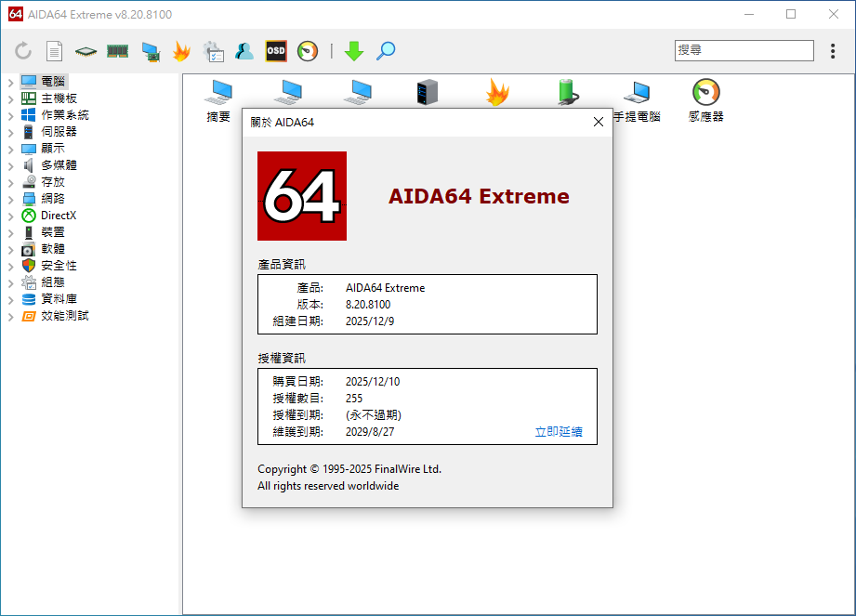Click the 搜尋 search input field
The height and width of the screenshot is (616, 856).
744,50
